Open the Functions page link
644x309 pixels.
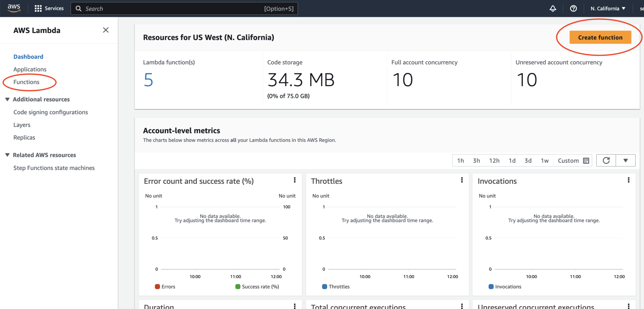tap(26, 82)
